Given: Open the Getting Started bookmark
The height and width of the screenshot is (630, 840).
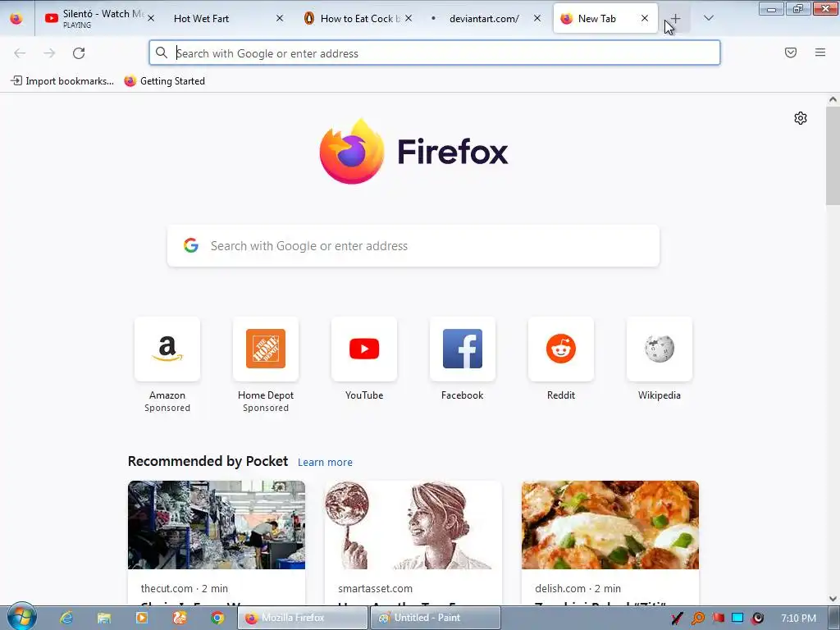Looking at the screenshot, I should point(164,81).
